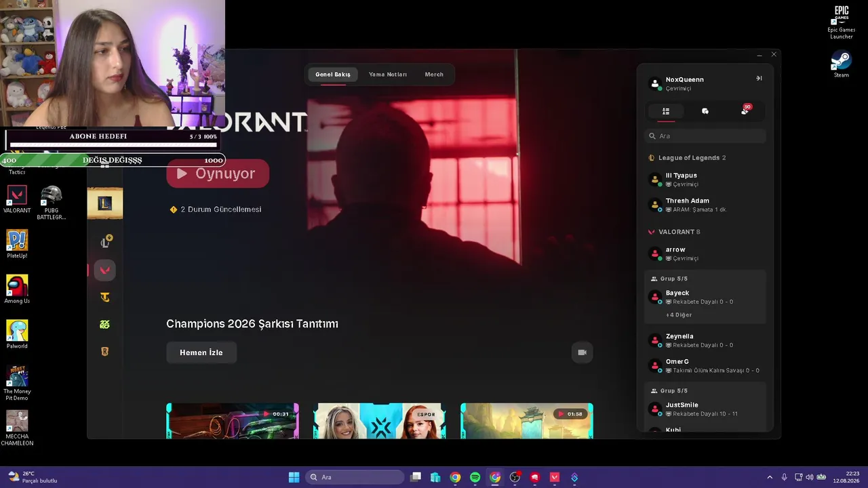Viewport: 868px width, 488px height.
Task: Select friend Thresh Adam
Action: [x=705, y=205]
